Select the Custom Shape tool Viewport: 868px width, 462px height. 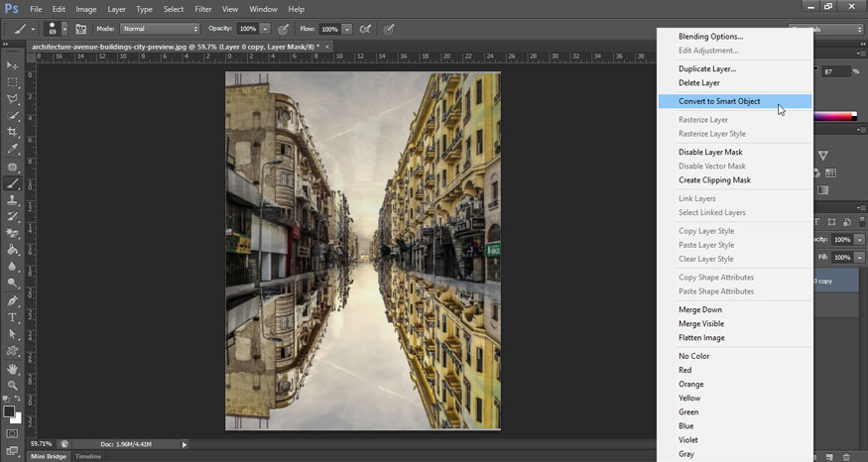12,351
